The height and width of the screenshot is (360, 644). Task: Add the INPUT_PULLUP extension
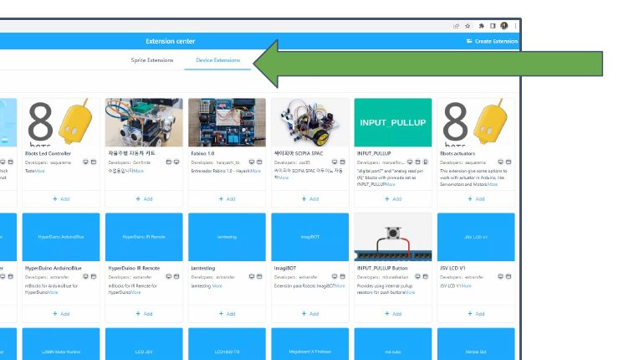click(393, 199)
